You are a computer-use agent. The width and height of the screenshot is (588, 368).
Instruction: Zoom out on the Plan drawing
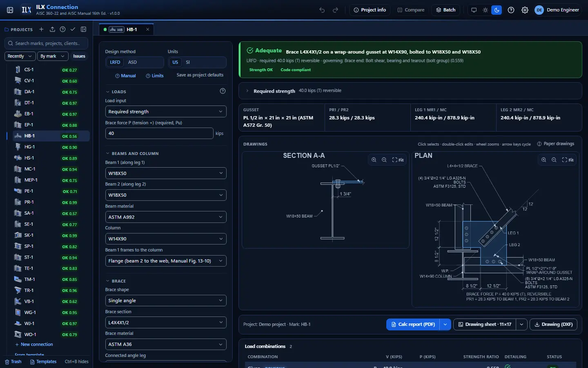pos(554,160)
